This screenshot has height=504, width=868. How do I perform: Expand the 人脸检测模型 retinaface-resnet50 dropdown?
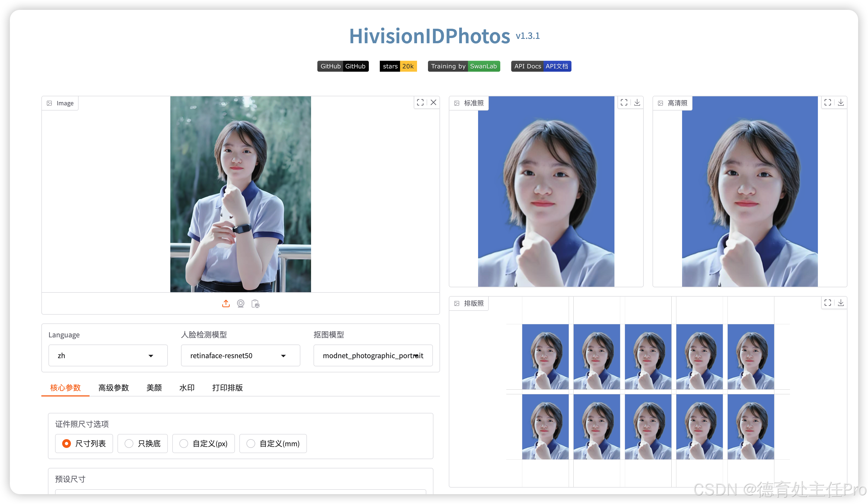tap(240, 355)
